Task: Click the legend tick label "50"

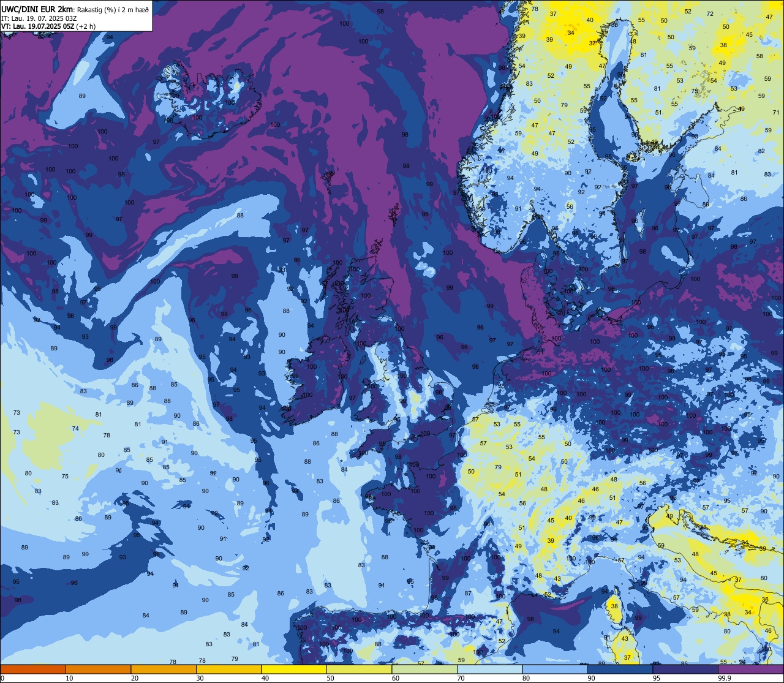Action: [330, 678]
